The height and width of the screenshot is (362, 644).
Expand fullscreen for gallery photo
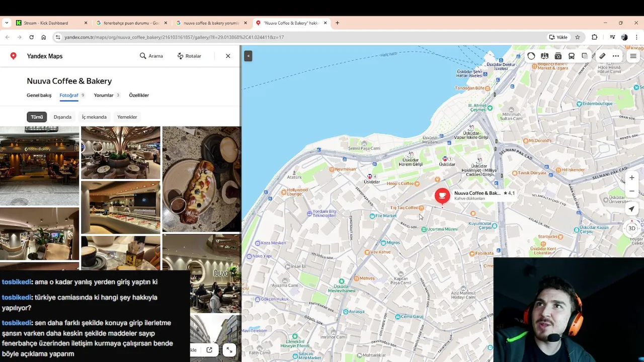[x=229, y=350]
